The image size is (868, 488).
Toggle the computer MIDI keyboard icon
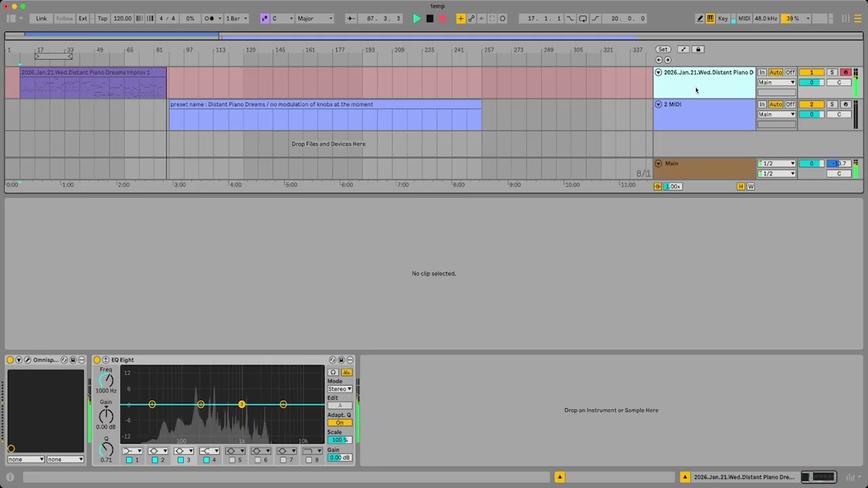710,18
